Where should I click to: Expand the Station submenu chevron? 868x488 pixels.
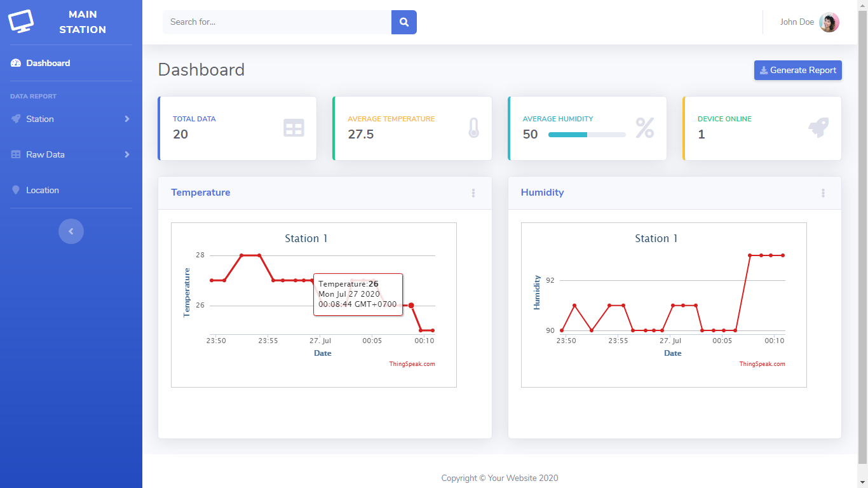pyautogui.click(x=127, y=119)
